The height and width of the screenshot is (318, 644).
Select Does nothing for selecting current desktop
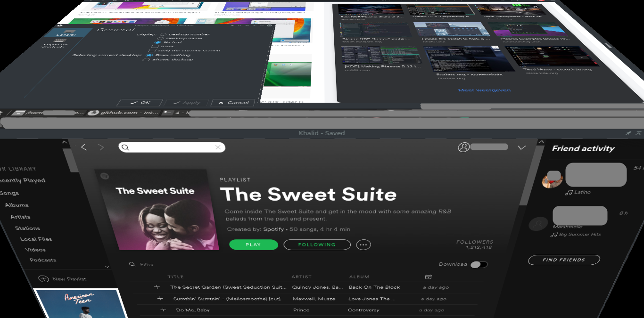tap(149, 55)
